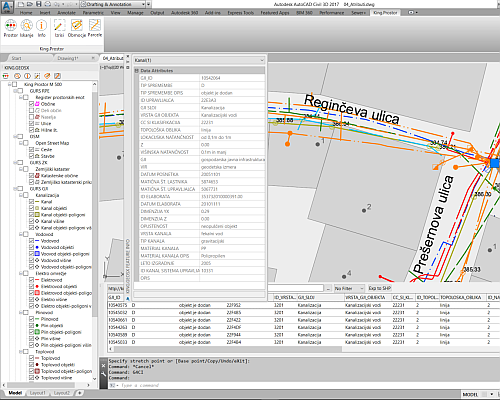This screenshot has width=500, height=400.
Task: Collapse the Zemljiški kataster tree node
Action: pos(21,169)
